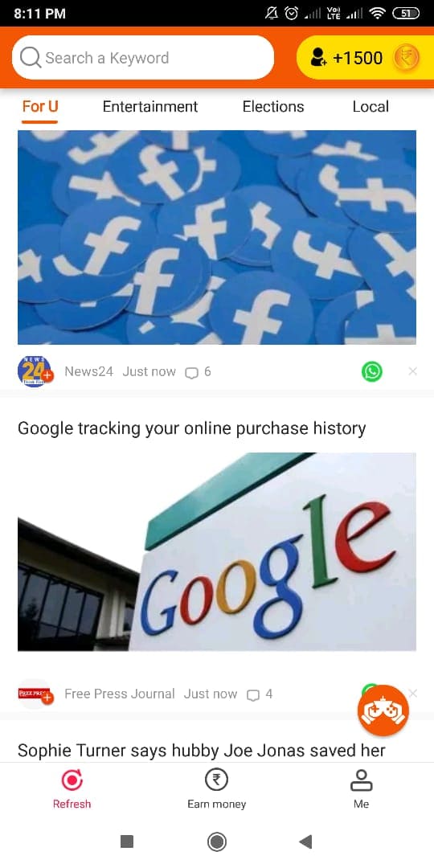Open the Facebook logos article image

[x=217, y=237]
